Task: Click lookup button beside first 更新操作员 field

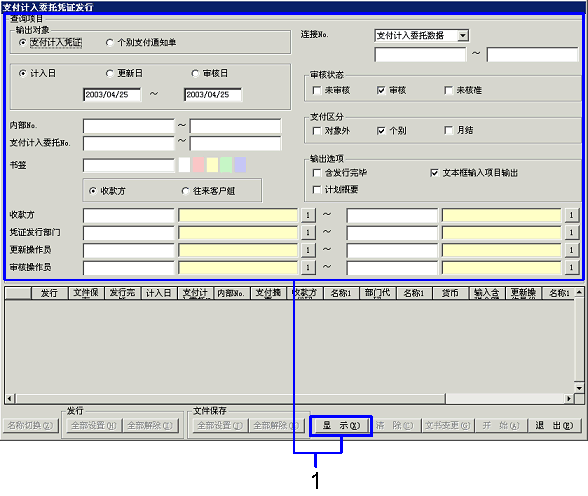Action: tap(308, 250)
